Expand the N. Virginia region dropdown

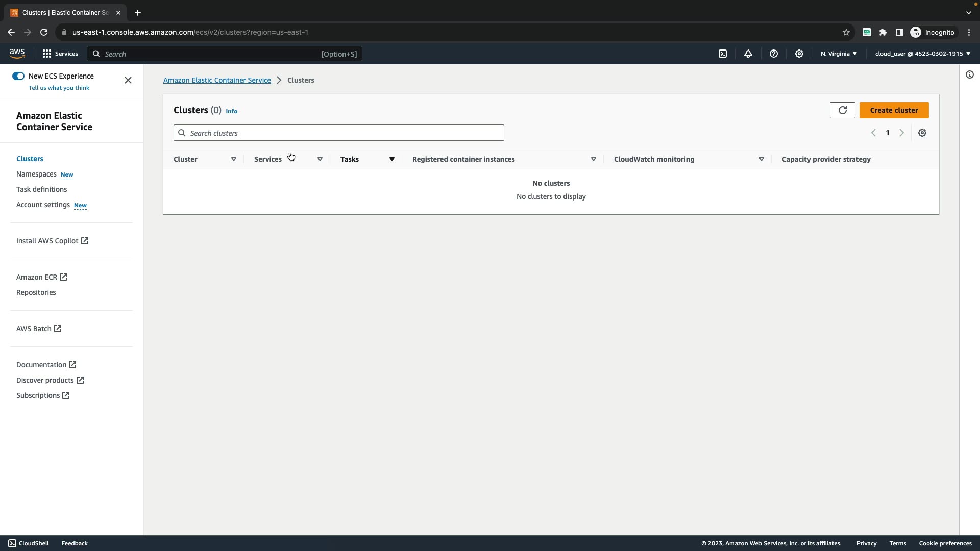(x=839, y=54)
